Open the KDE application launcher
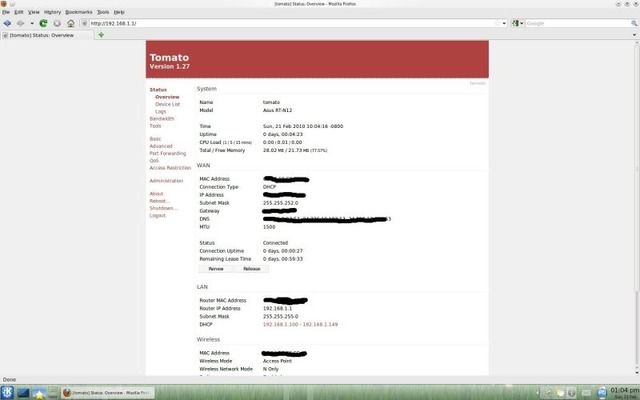Image resolution: width=640 pixels, height=400 pixels. tap(7, 393)
